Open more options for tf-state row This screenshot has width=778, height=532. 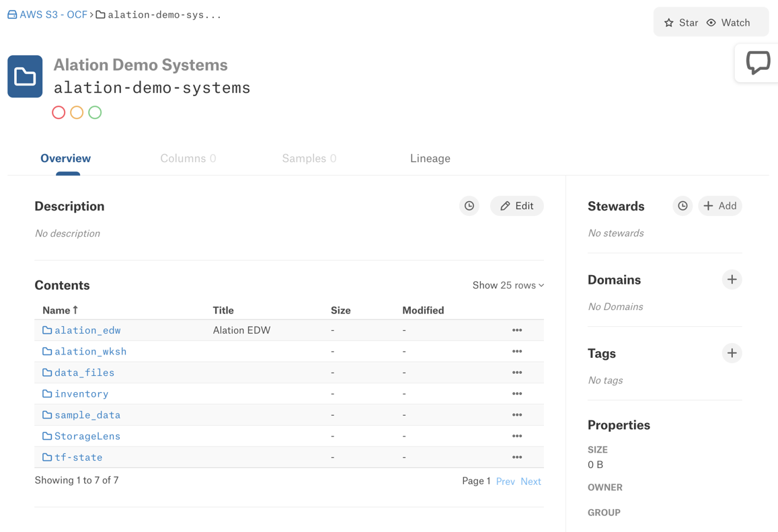[517, 457]
